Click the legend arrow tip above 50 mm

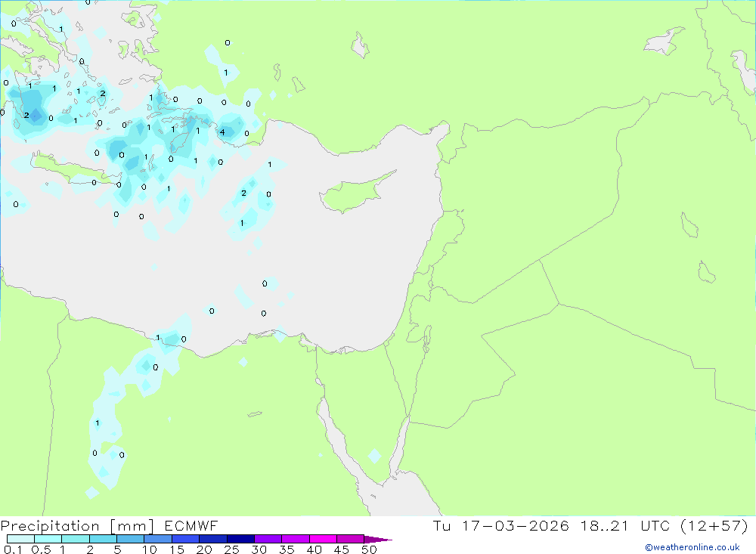click(378, 540)
